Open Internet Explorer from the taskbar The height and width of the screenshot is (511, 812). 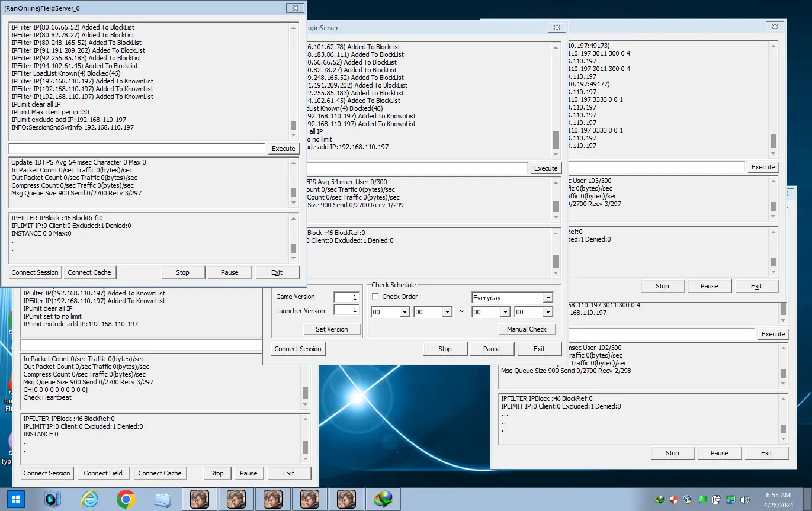(x=89, y=499)
